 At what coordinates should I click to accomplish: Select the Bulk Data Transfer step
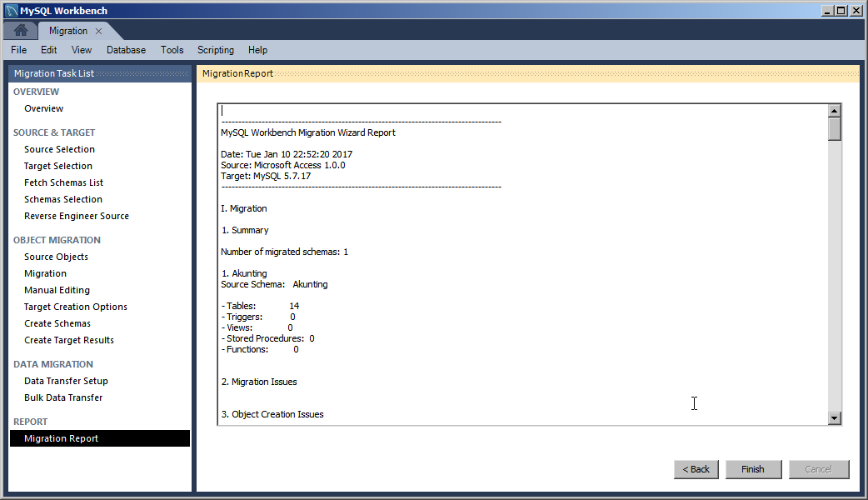point(63,397)
